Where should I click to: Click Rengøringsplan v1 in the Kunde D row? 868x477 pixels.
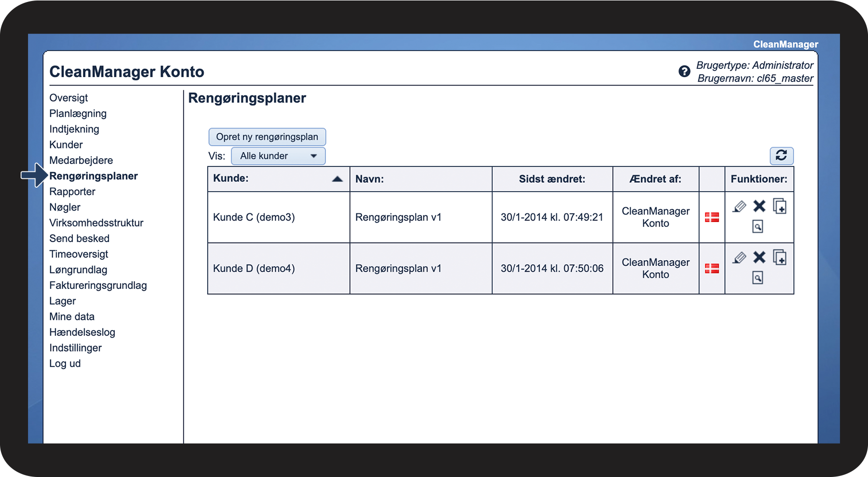398,268
